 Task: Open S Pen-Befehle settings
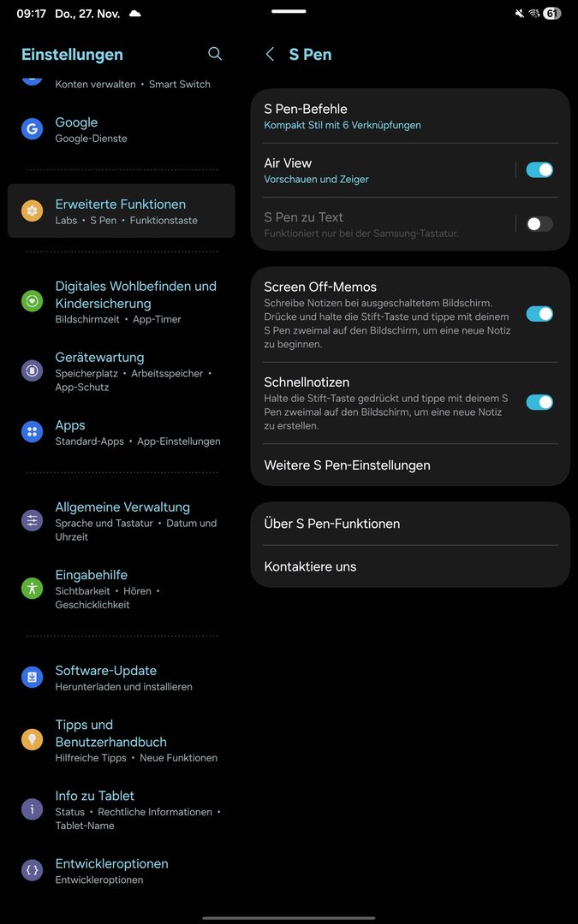point(410,116)
